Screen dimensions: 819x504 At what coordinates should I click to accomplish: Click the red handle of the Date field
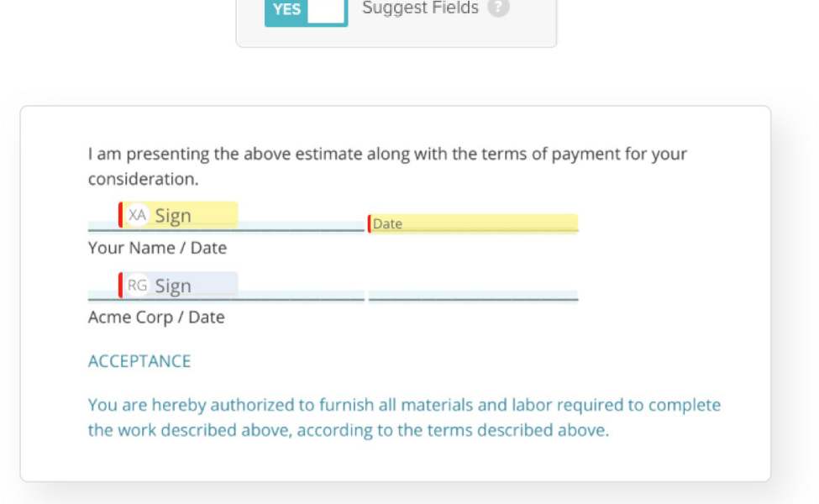370,223
